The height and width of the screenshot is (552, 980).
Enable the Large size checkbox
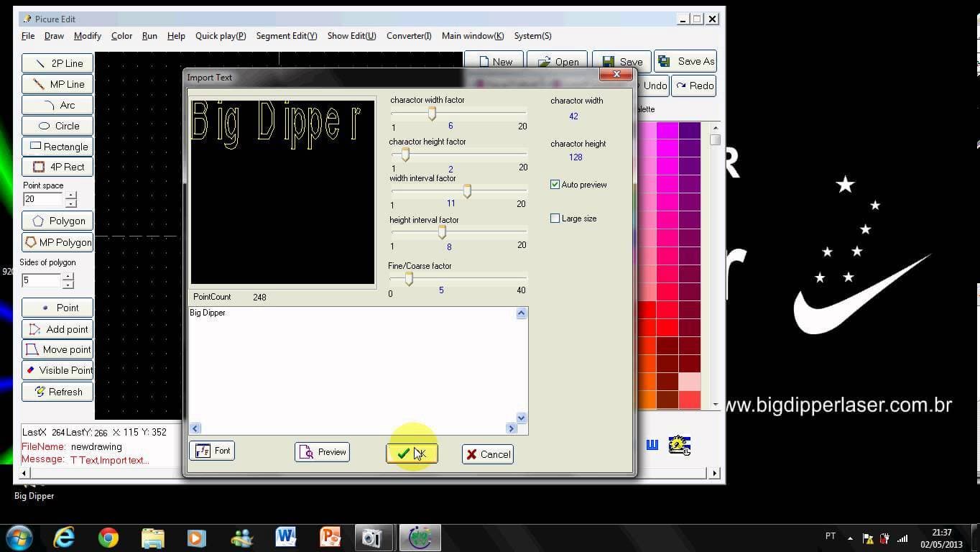[555, 218]
